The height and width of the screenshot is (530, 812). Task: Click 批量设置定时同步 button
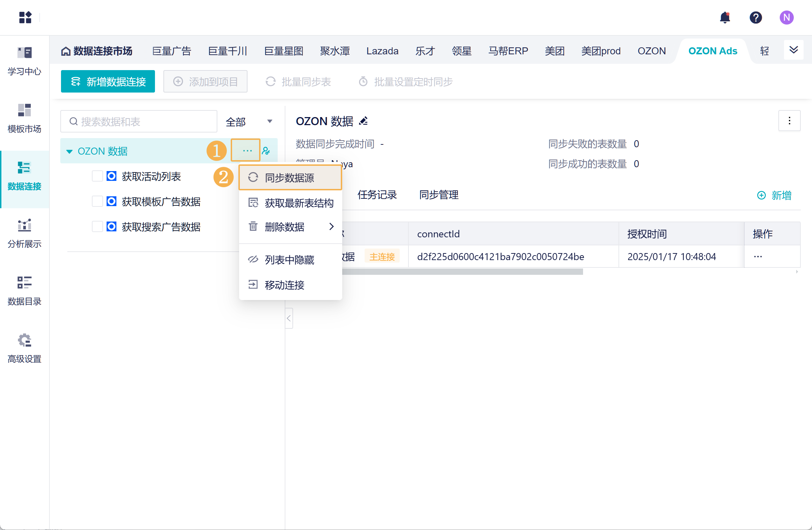click(x=406, y=82)
